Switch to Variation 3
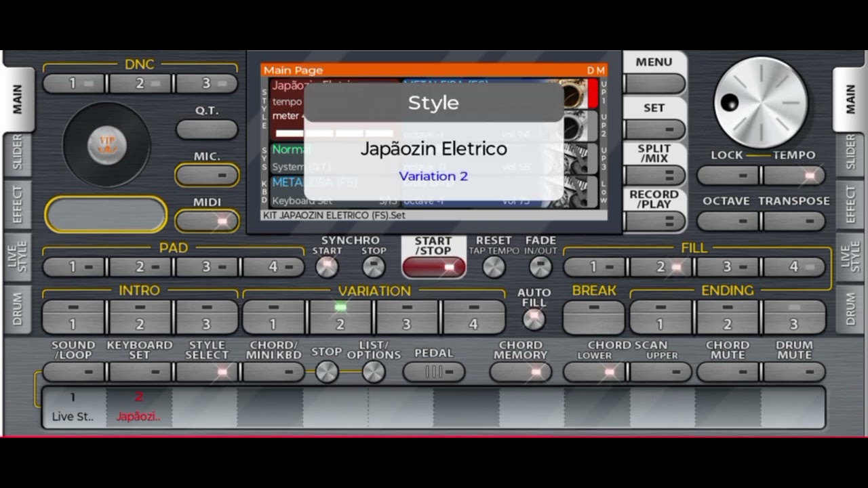The height and width of the screenshot is (488, 868). (x=407, y=317)
